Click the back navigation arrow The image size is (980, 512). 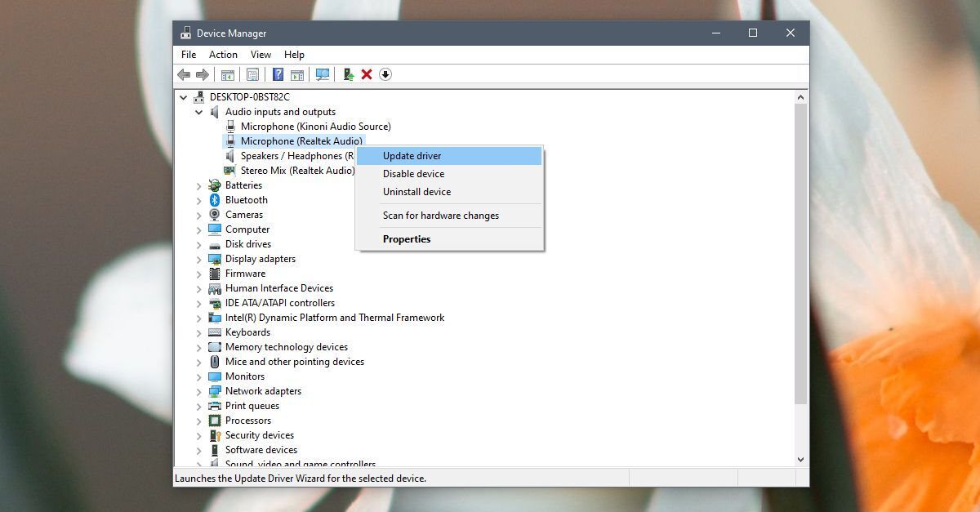(182, 74)
